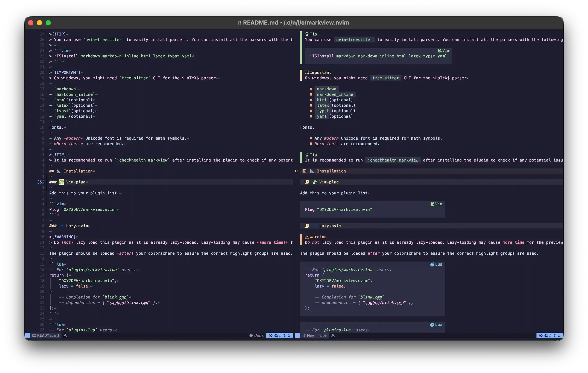Click the orange bullet next to markdown_inline
This screenshot has width=588, height=373.
click(311, 94)
